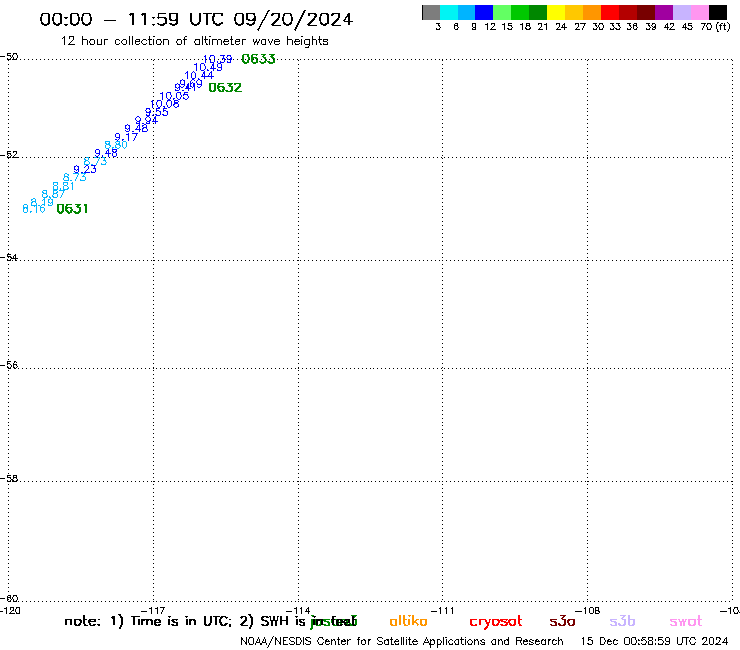Click the wave height value '9.55'
Viewport: 740px width, 650px height.
tap(157, 112)
